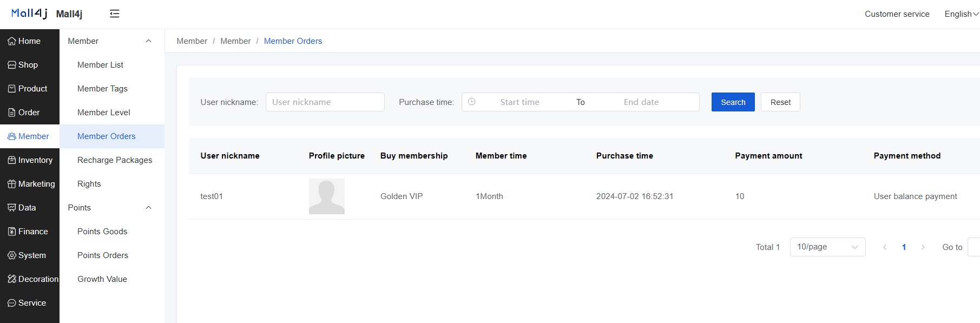Click the Service chat icon
Screen dimensions: 980x323
[12, 303]
